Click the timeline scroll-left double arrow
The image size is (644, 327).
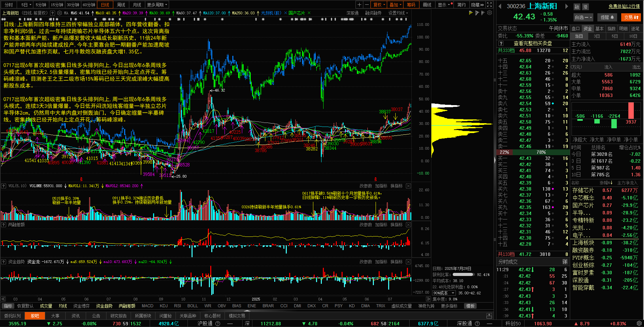(3, 299)
